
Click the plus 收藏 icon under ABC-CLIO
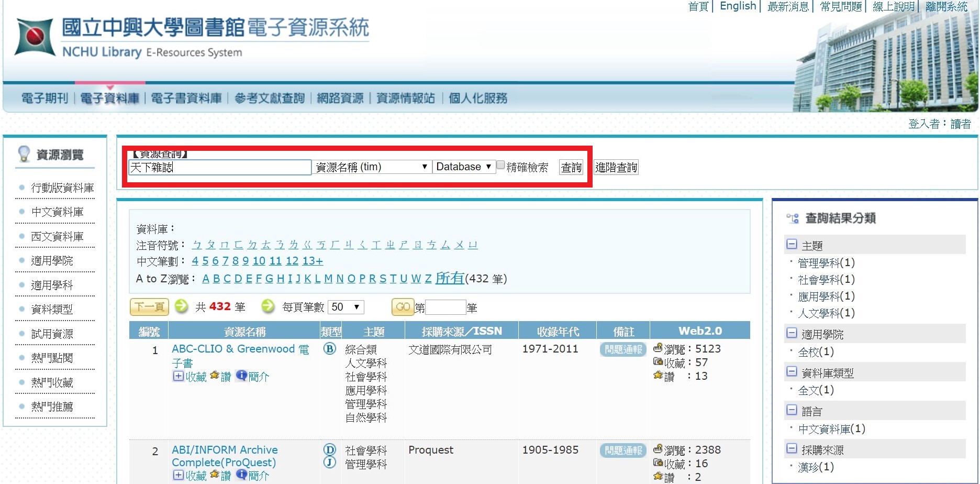(178, 376)
